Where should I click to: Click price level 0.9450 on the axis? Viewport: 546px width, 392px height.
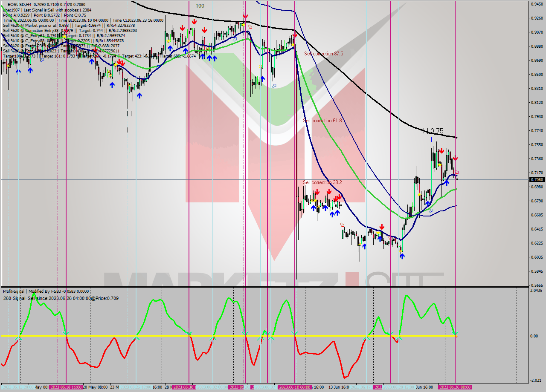tap(537, 4)
